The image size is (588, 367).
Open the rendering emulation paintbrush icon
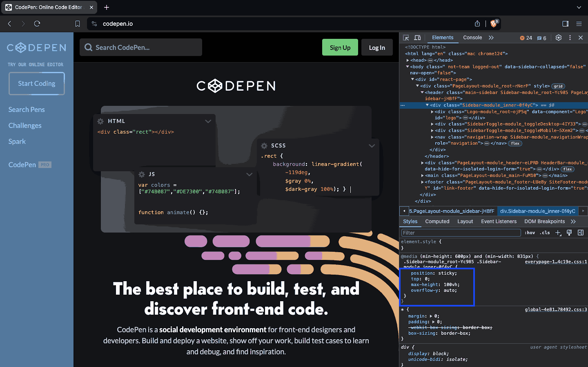(x=569, y=232)
